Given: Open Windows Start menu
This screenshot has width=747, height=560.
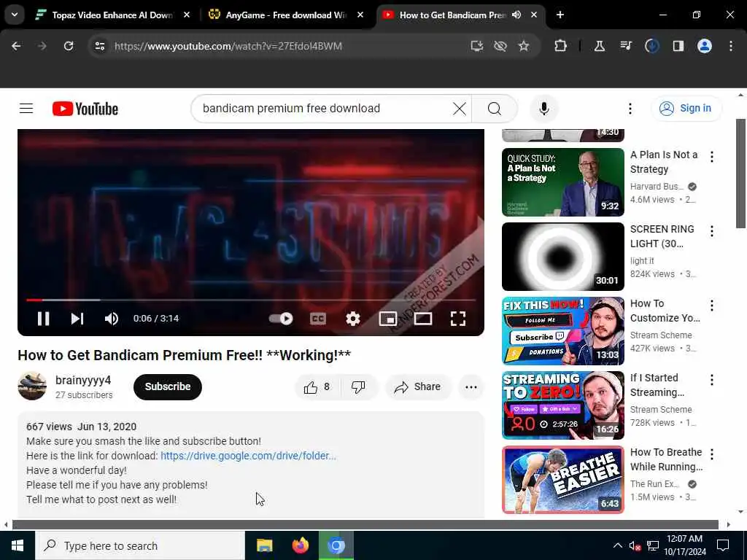Looking at the screenshot, I should point(18,545).
